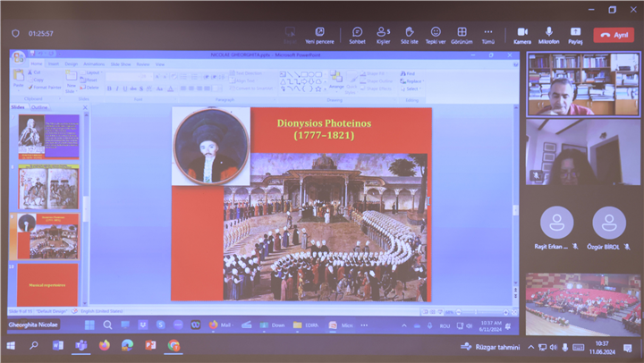Click Copy in Clipboard group
The width and height of the screenshot is (644, 363).
[36, 80]
